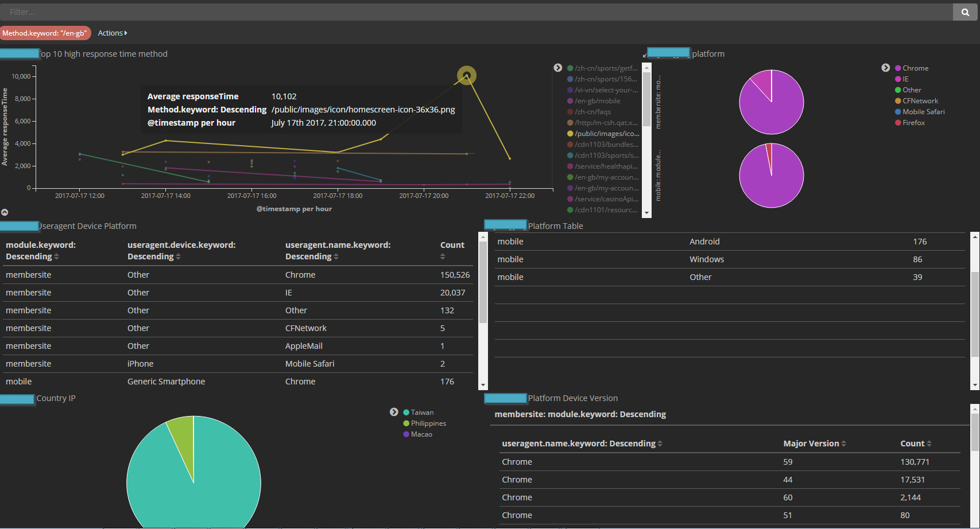
Task: Sort useragent.name.keyword column in Useragent table
Action: [336, 257]
